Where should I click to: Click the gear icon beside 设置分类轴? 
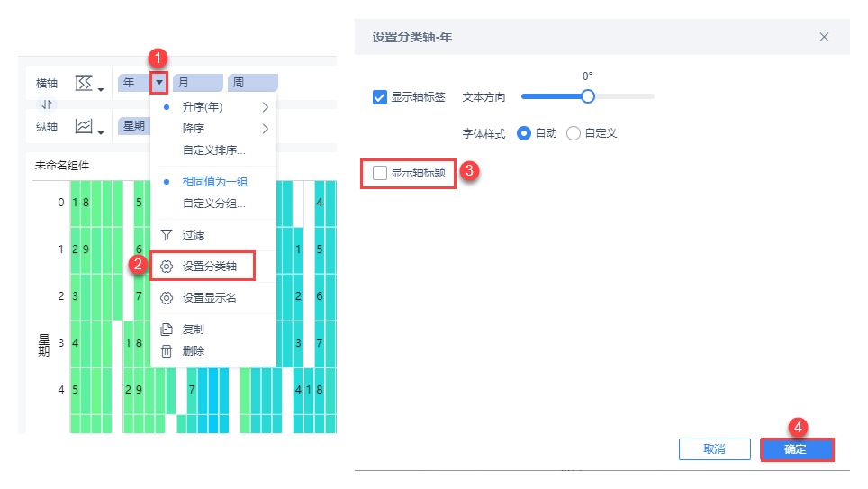(166, 267)
